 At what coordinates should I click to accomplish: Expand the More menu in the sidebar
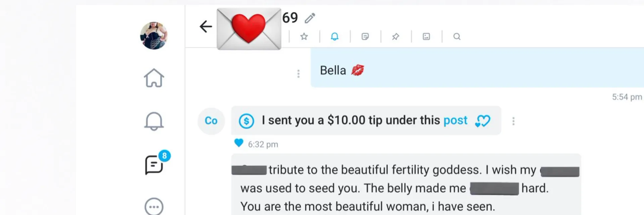(154, 207)
